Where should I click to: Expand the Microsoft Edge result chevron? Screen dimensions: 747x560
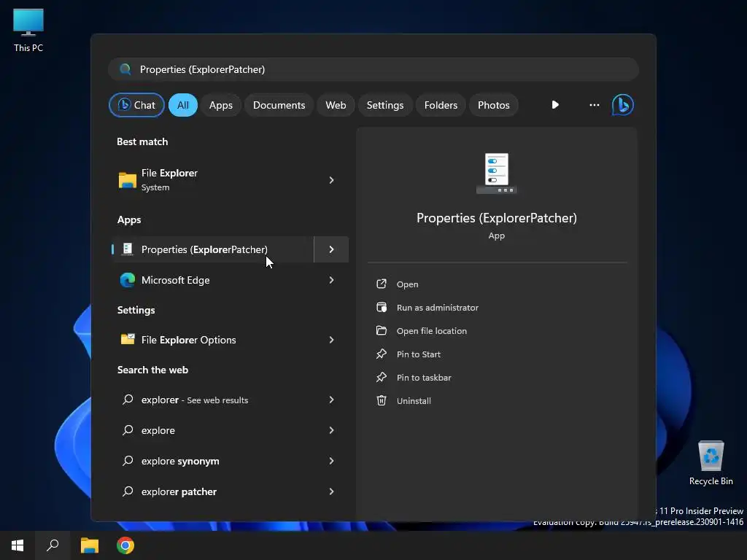coord(332,280)
